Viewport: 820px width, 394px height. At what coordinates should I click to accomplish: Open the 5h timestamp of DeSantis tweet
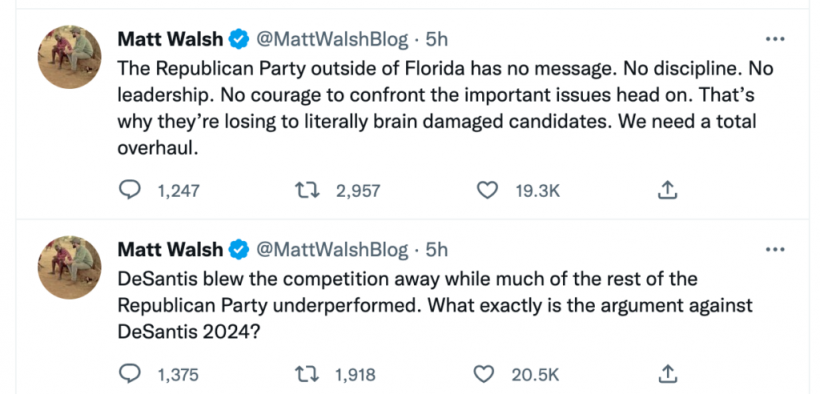click(x=436, y=250)
